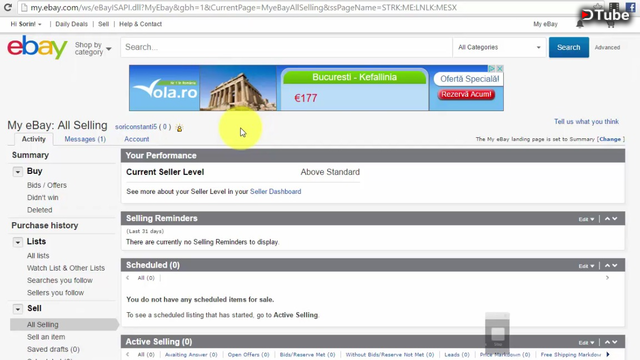Image resolution: width=640 pixels, height=360 pixels.
Task: Open Deleted in the sidebar
Action: pos(40,210)
